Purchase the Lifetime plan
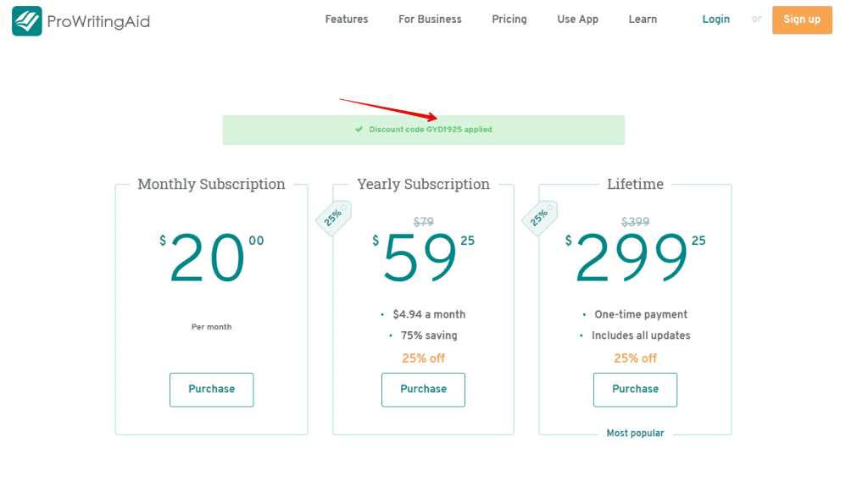The height and width of the screenshot is (482, 868). coord(635,390)
